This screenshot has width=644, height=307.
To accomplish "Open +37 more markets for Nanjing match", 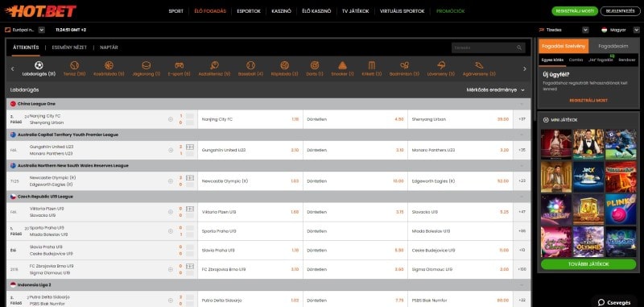I will (x=522, y=119).
